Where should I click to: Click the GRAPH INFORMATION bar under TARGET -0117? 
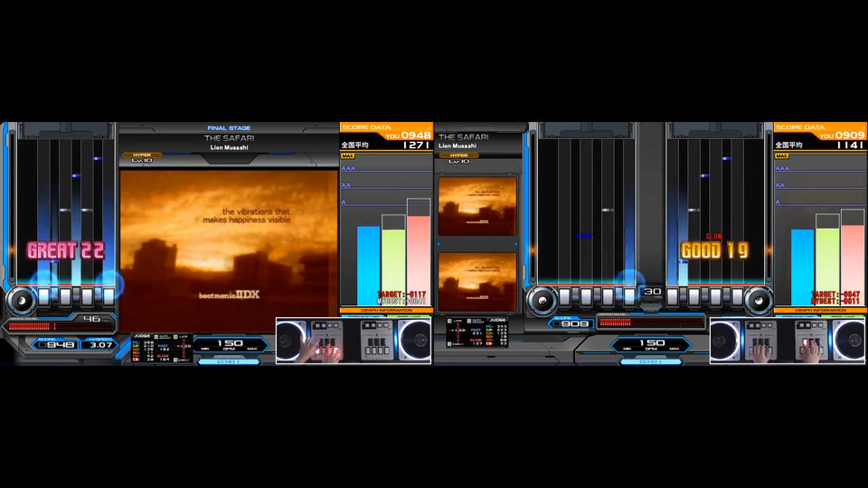tap(386, 310)
